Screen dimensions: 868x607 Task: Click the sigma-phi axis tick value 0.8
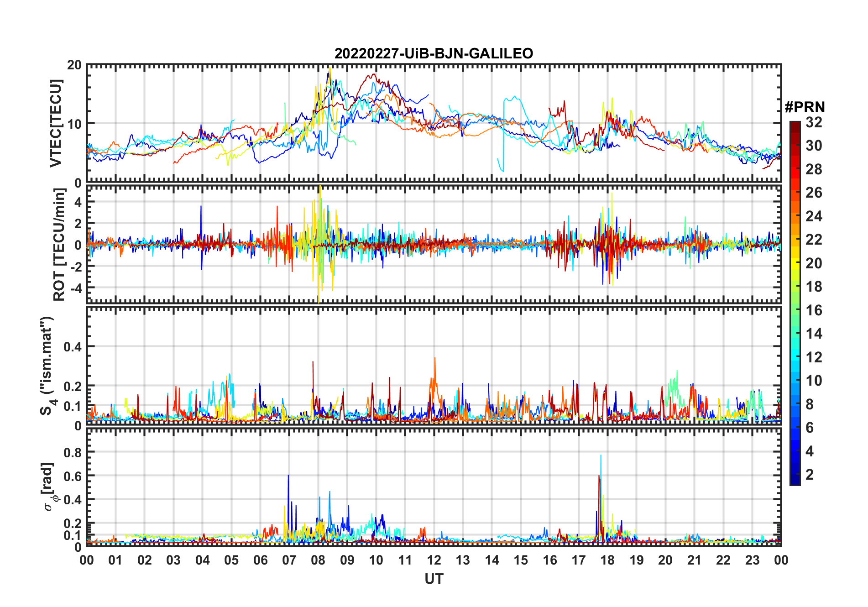(x=73, y=452)
